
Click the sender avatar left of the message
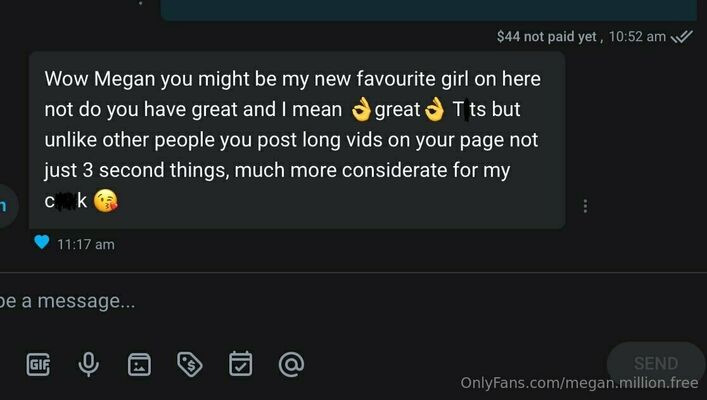[5, 206]
